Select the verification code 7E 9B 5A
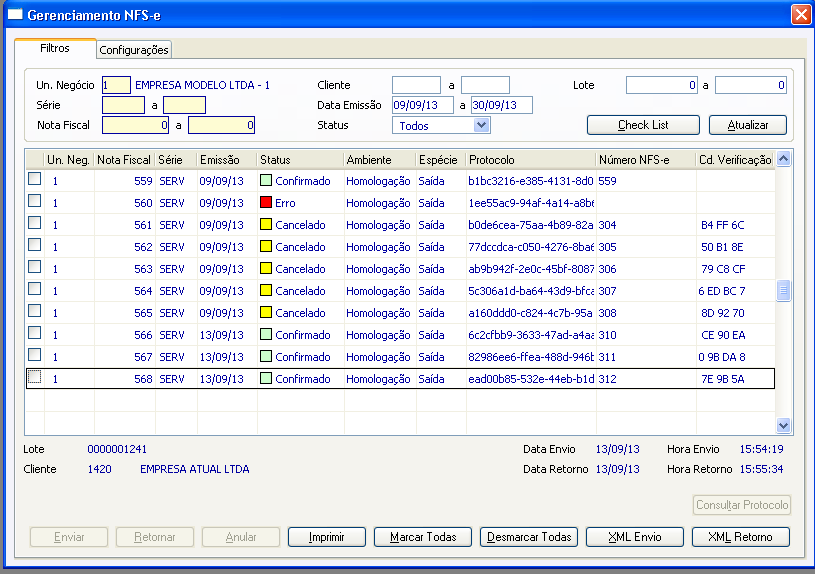815x574 pixels. [722, 379]
